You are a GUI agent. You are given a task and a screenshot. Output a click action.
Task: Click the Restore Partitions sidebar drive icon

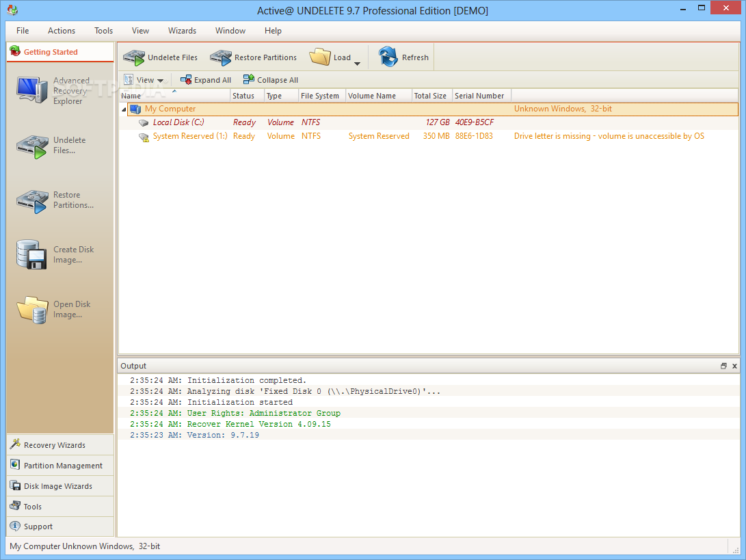click(x=32, y=201)
